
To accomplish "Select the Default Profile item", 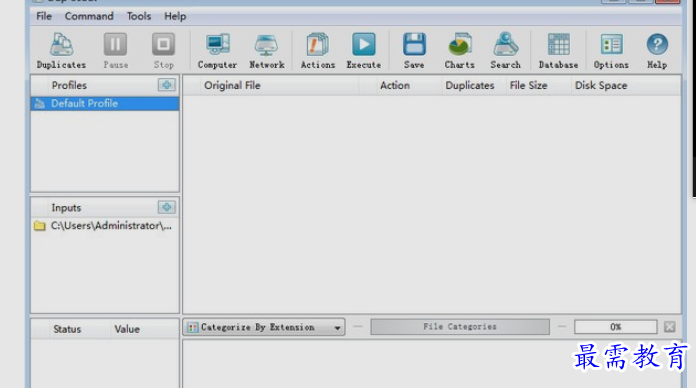I will pos(105,103).
